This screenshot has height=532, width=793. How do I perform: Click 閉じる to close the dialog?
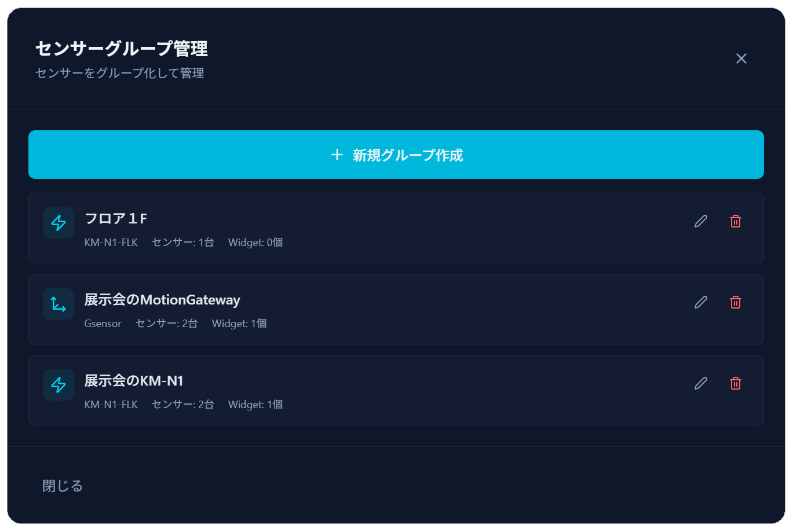[x=63, y=486]
